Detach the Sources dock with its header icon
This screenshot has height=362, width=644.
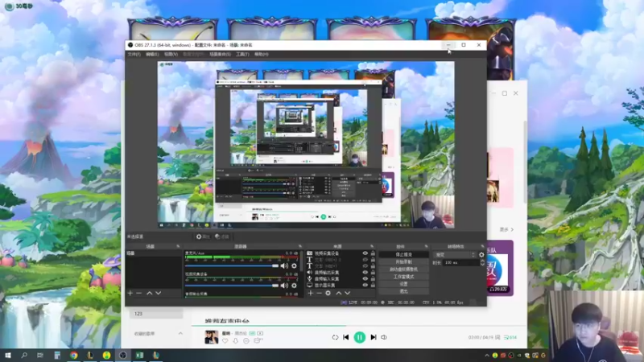coord(372,246)
